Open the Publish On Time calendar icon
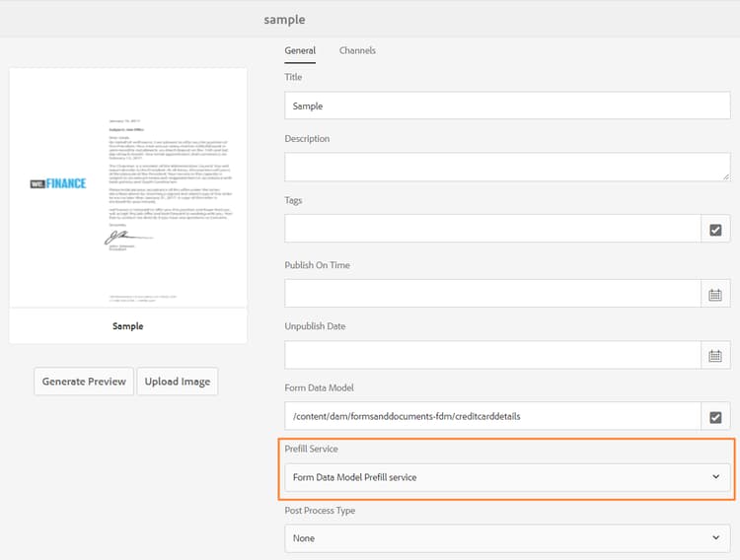 [x=715, y=294]
